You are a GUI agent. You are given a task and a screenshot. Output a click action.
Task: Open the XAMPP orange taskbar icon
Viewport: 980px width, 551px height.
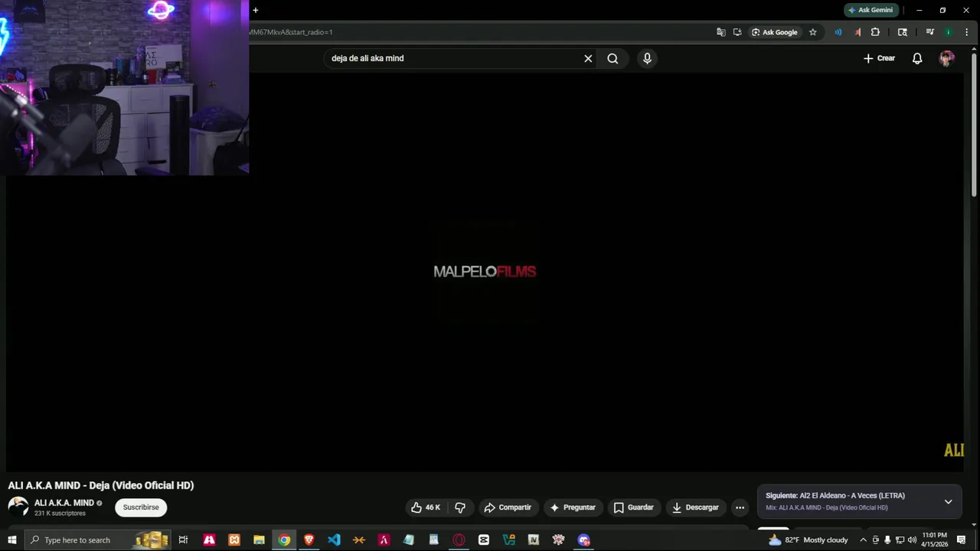coord(234,540)
